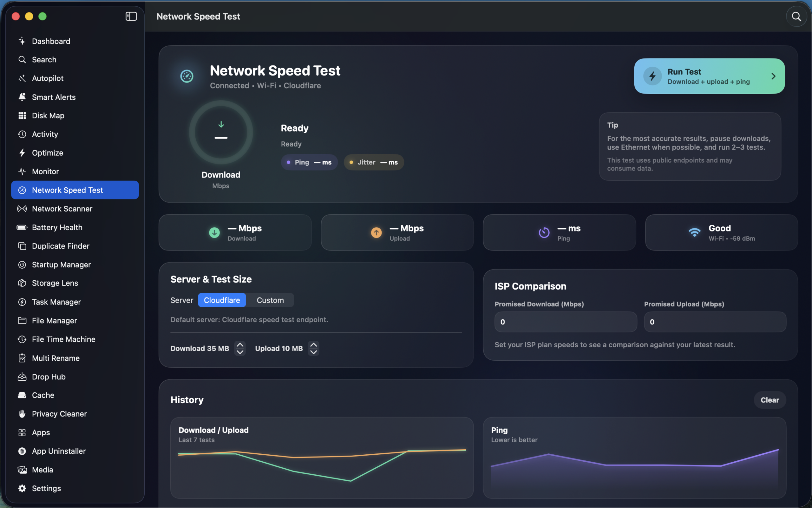The height and width of the screenshot is (508, 812).
Task: Open App Uninstaller in sidebar
Action: 75,451
